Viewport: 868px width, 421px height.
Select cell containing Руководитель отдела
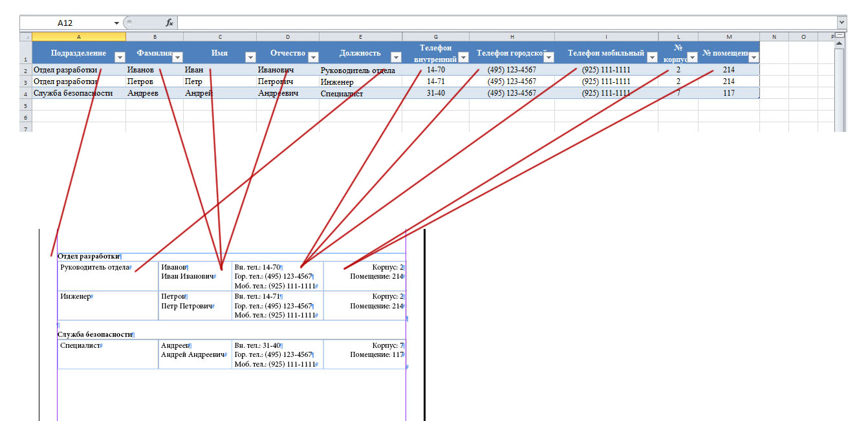click(x=360, y=70)
